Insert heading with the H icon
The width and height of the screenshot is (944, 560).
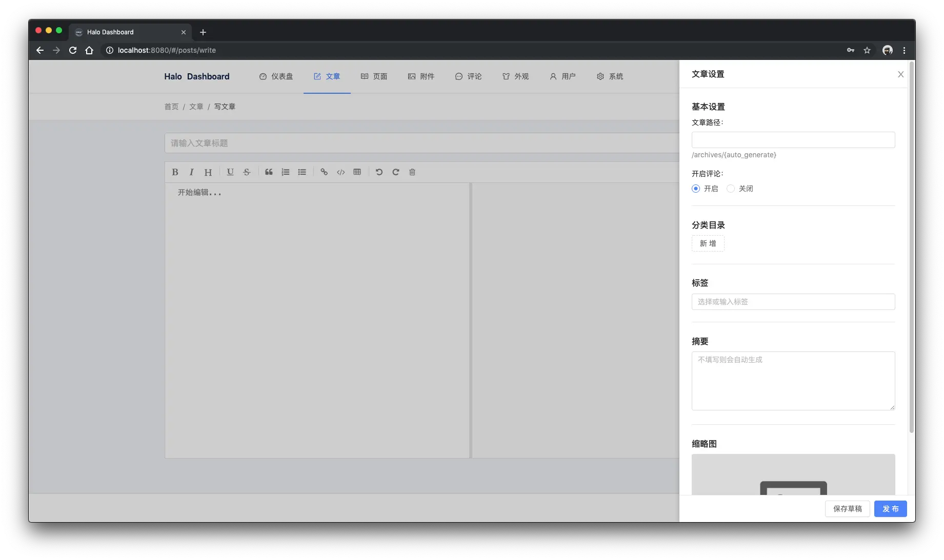[208, 172]
